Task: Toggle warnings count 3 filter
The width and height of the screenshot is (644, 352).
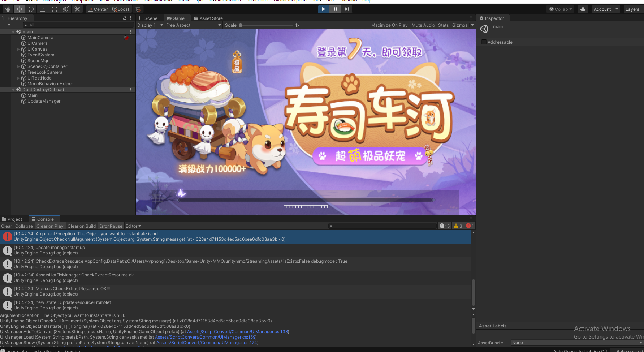Action: (x=458, y=226)
